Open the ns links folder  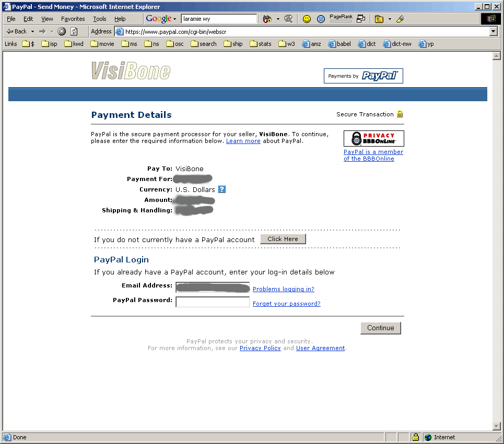(x=151, y=44)
